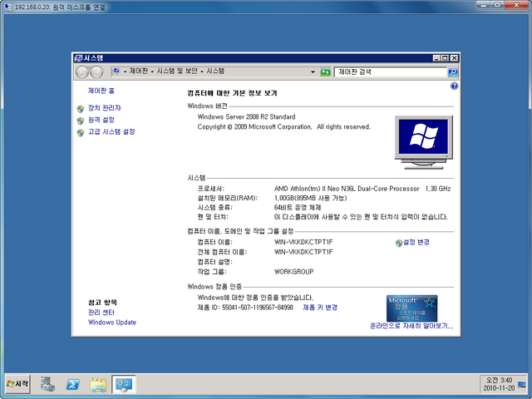Click the 1,00GB installed memory value
532x399 pixels.
pos(310,198)
